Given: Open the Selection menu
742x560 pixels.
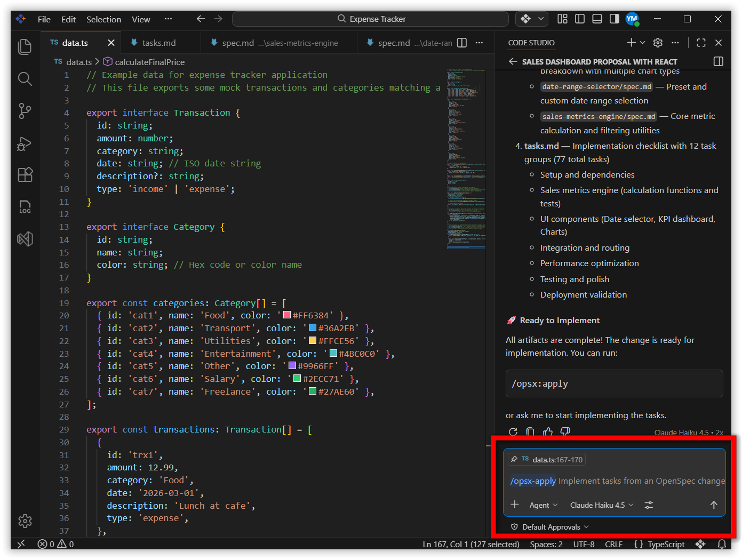Looking at the screenshot, I should tap(104, 19).
